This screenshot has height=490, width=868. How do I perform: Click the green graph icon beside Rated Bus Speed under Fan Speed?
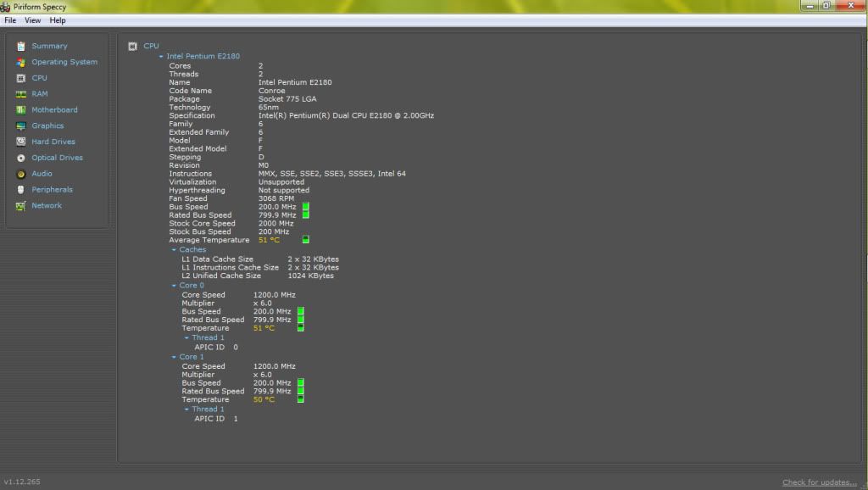click(305, 214)
